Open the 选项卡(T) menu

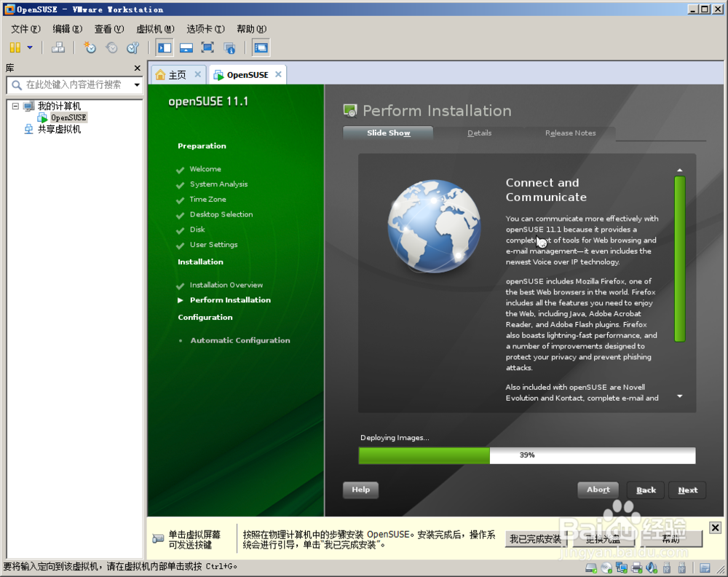205,29
